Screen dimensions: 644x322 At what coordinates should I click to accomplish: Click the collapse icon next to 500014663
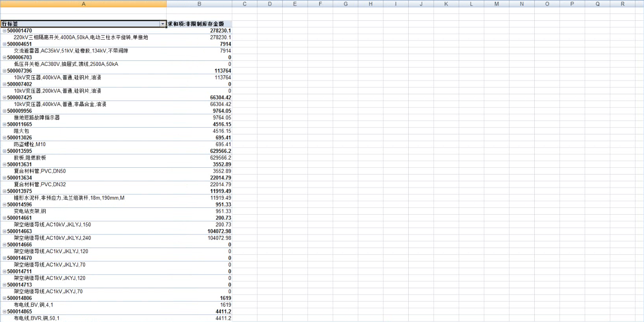tap(4, 231)
